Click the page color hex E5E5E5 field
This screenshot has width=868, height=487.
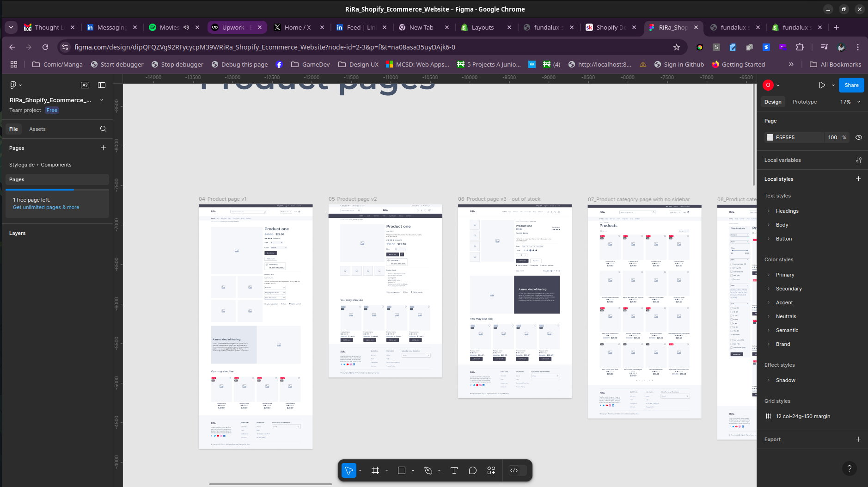(794, 137)
